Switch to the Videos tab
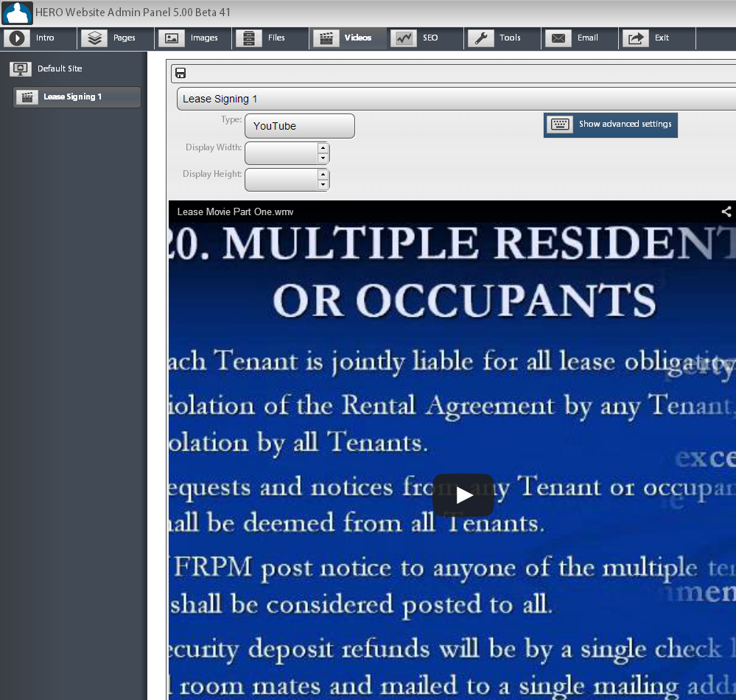Screen dimensions: 736x700 click(x=348, y=38)
